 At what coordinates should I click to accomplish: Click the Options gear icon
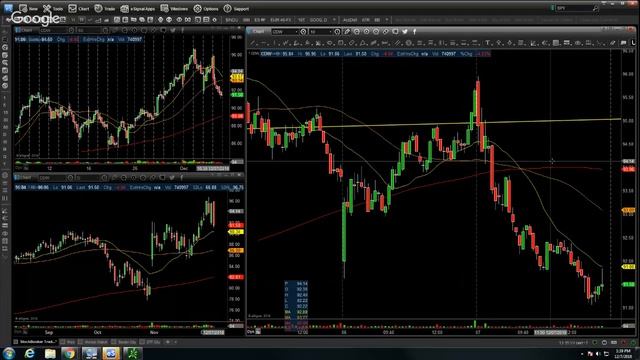click(x=198, y=8)
